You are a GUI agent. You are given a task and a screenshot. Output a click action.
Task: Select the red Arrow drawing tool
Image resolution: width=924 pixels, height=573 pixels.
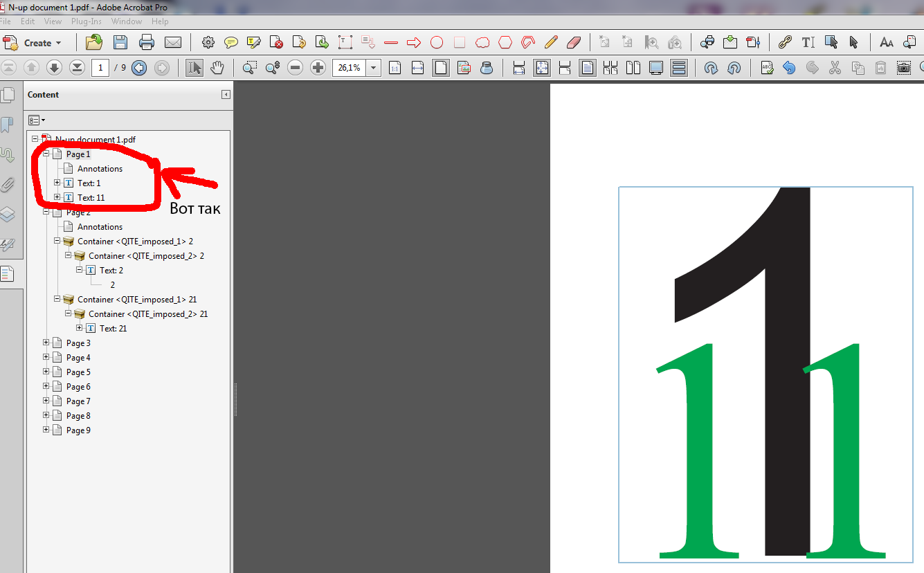[x=414, y=42]
